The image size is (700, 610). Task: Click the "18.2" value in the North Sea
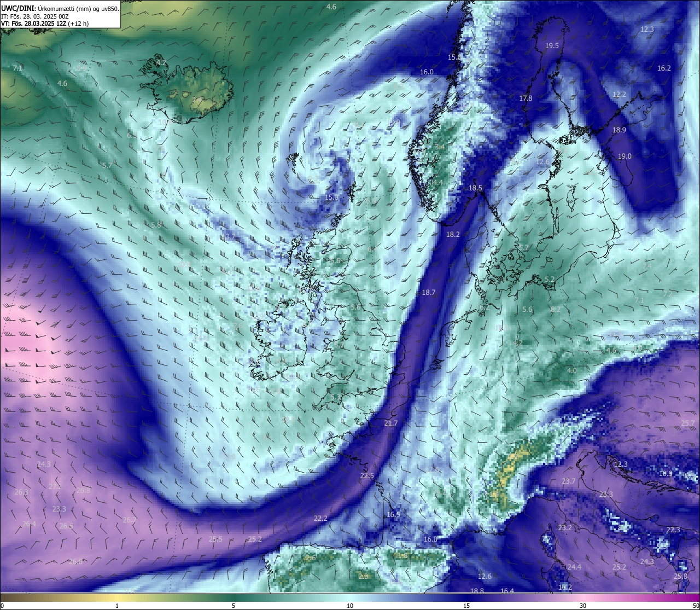click(453, 234)
